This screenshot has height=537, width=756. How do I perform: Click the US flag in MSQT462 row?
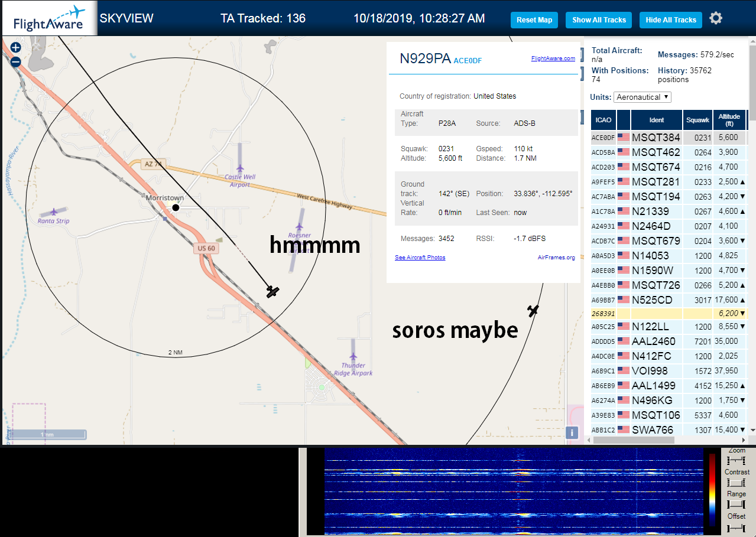[x=624, y=152]
